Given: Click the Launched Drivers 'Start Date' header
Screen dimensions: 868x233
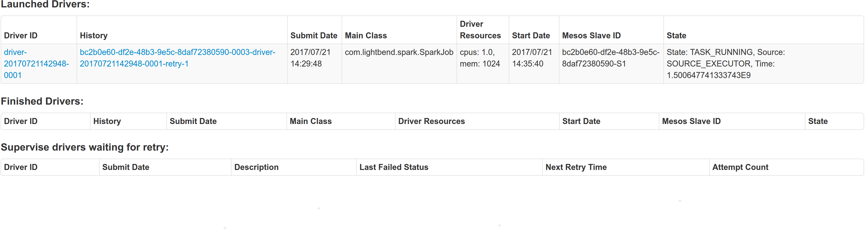Looking at the screenshot, I should [x=531, y=35].
